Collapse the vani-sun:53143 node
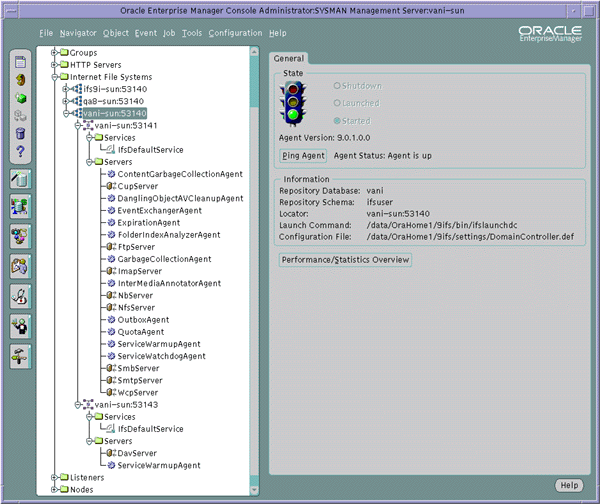The image size is (600, 504). 78,405
